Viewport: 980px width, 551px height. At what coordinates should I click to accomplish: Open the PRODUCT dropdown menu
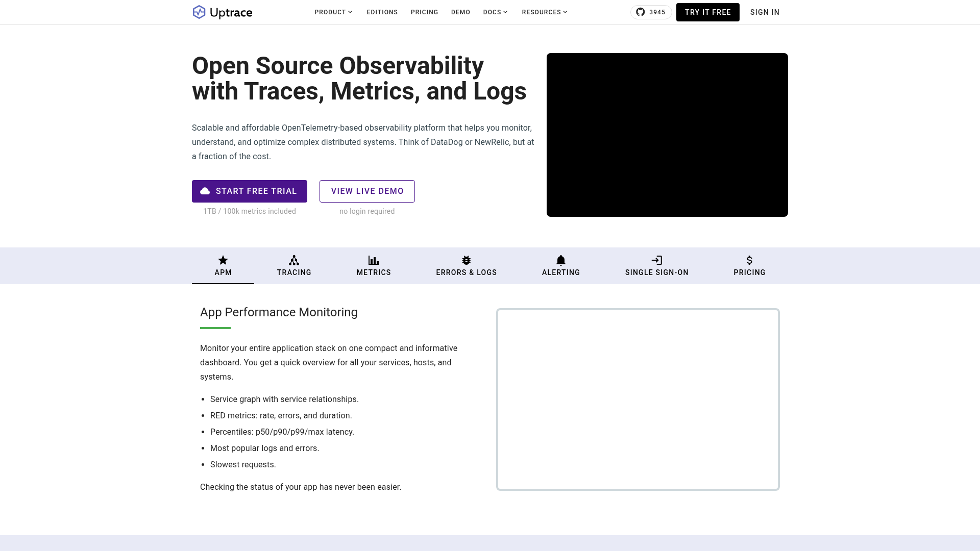[333, 12]
